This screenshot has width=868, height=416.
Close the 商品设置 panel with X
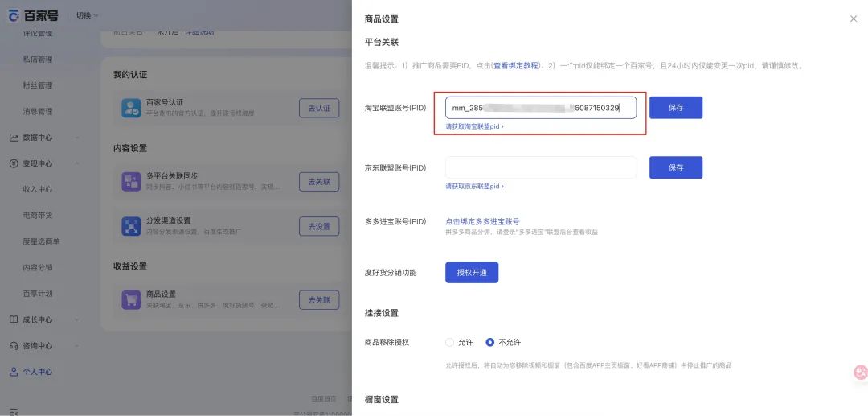click(853, 19)
